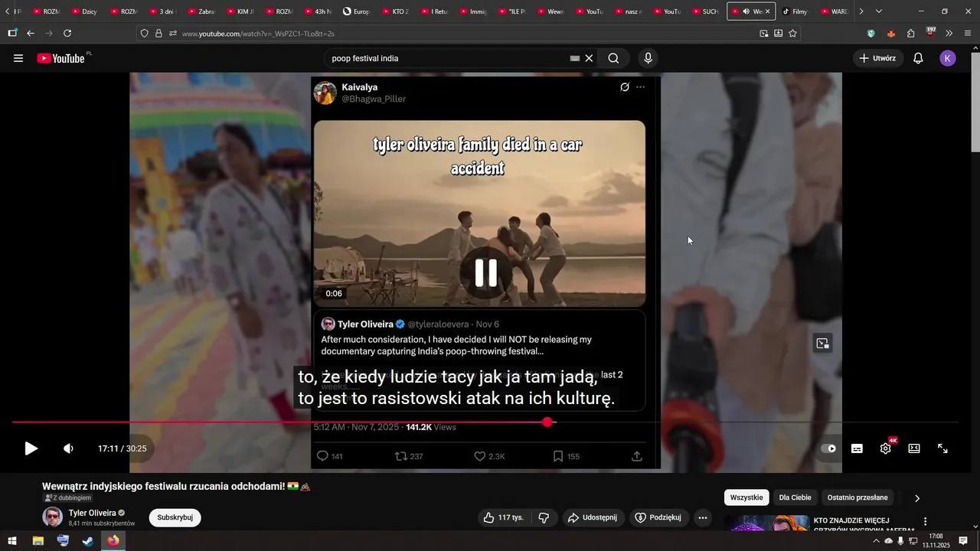Switch to the KIM J tab
Viewport: 980px width, 551px height.
[x=239, y=11]
